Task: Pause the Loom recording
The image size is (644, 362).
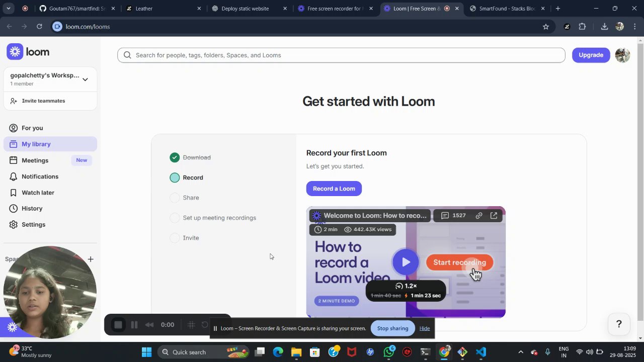Action: (134, 325)
